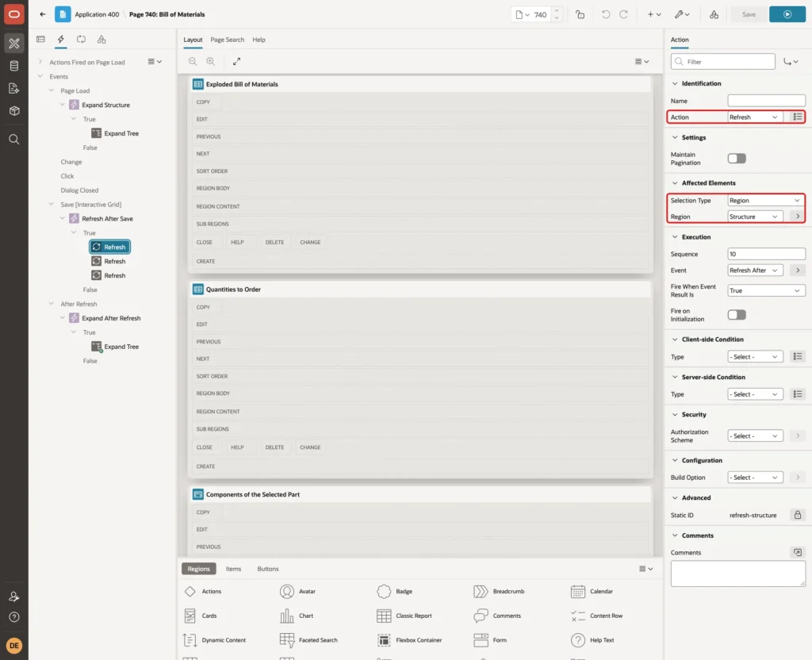
Task: Toggle Fire on Initialization switch
Action: [737, 315]
